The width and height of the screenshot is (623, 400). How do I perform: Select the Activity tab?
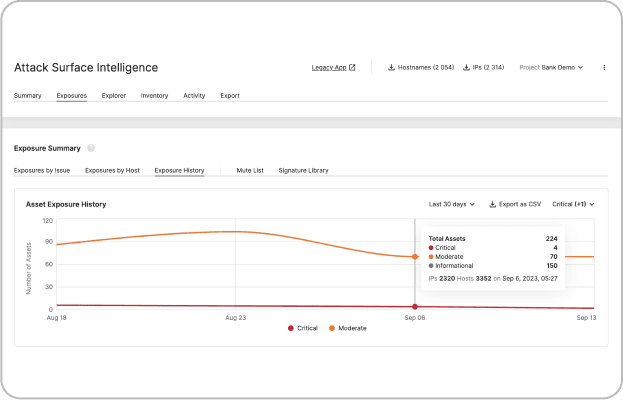point(194,96)
